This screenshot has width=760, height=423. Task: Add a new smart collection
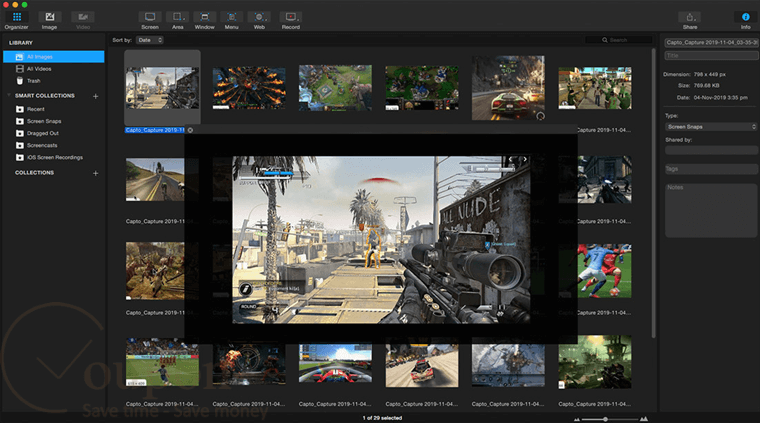(x=95, y=96)
